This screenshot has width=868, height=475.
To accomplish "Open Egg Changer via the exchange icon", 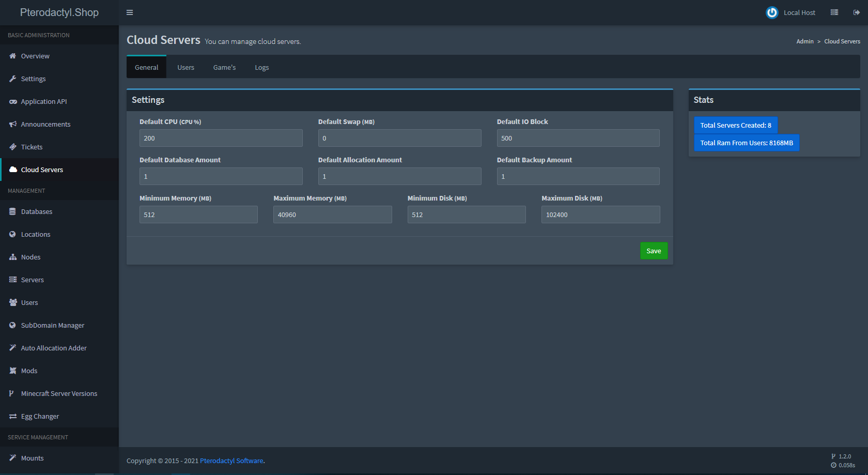I will [x=13, y=416].
